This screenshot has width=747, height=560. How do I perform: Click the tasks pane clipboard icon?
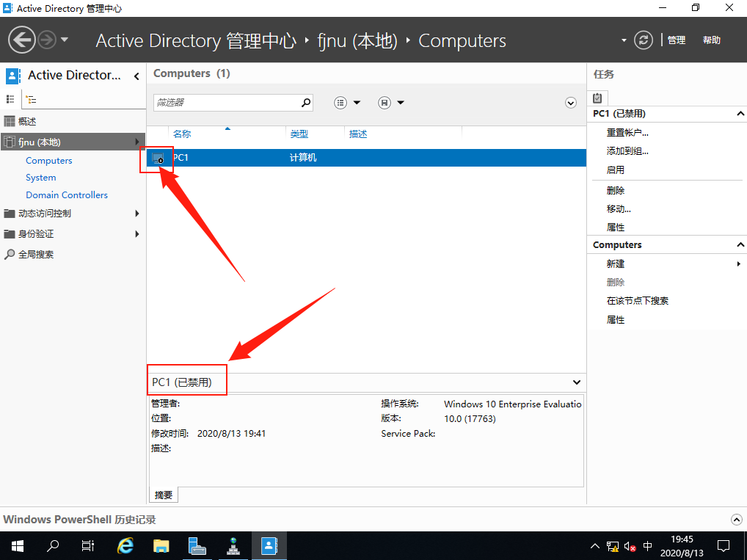(597, 98)
